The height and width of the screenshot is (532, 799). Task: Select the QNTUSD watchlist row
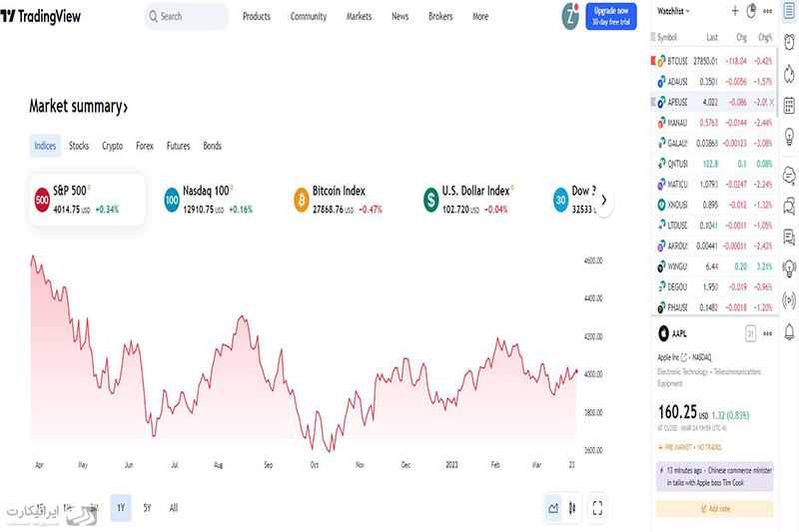pyautogui.click(x=714, y=164)
